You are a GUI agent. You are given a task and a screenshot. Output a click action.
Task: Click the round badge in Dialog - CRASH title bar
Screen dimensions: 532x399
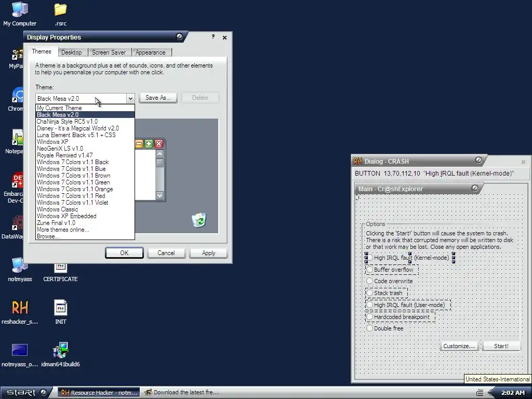click(x=478, y=160)
